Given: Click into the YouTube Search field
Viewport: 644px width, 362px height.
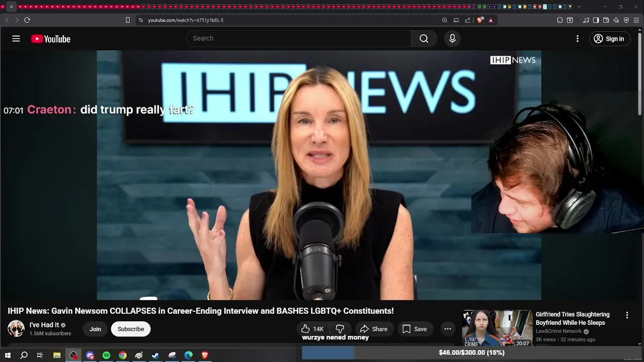Looking at the screenshot, I should coord(298,39).
